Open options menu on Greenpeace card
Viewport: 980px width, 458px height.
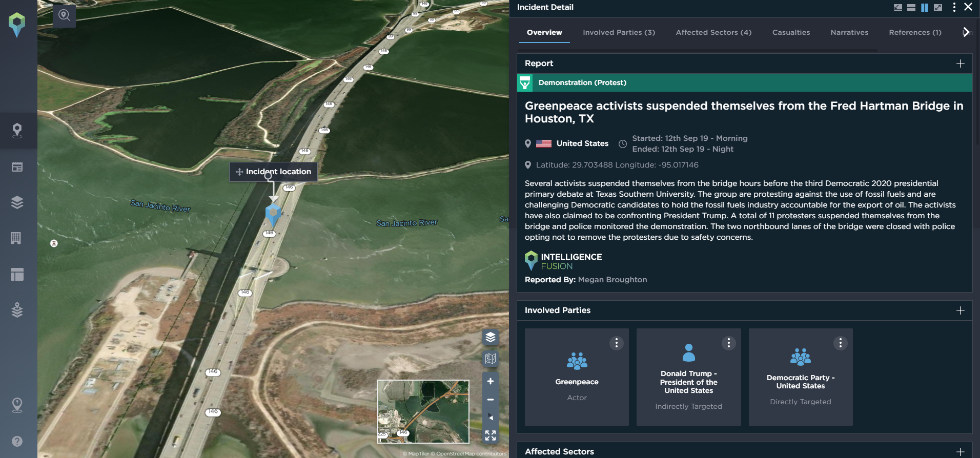[617, 343]
